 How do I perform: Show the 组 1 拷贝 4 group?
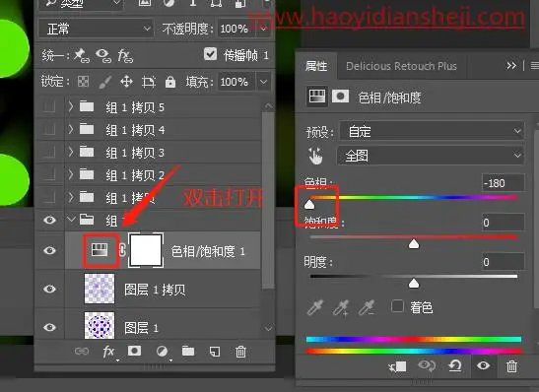coord(49,129)
